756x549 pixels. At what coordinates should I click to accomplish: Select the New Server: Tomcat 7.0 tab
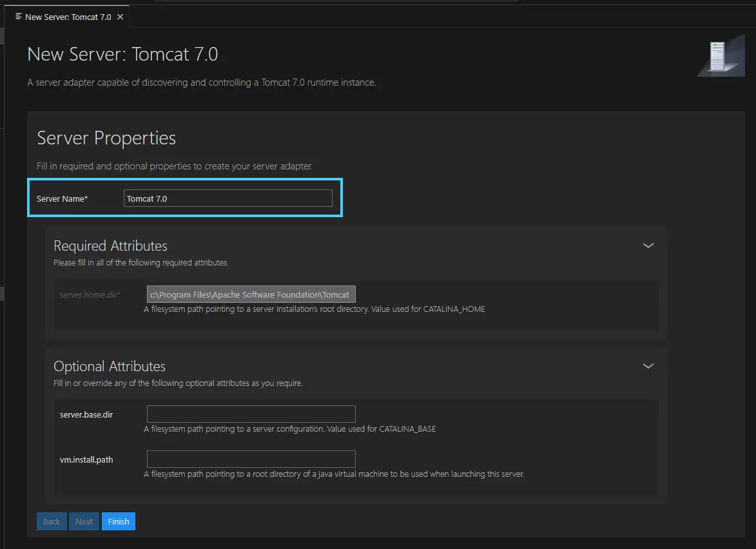click(x=66, y=17)
